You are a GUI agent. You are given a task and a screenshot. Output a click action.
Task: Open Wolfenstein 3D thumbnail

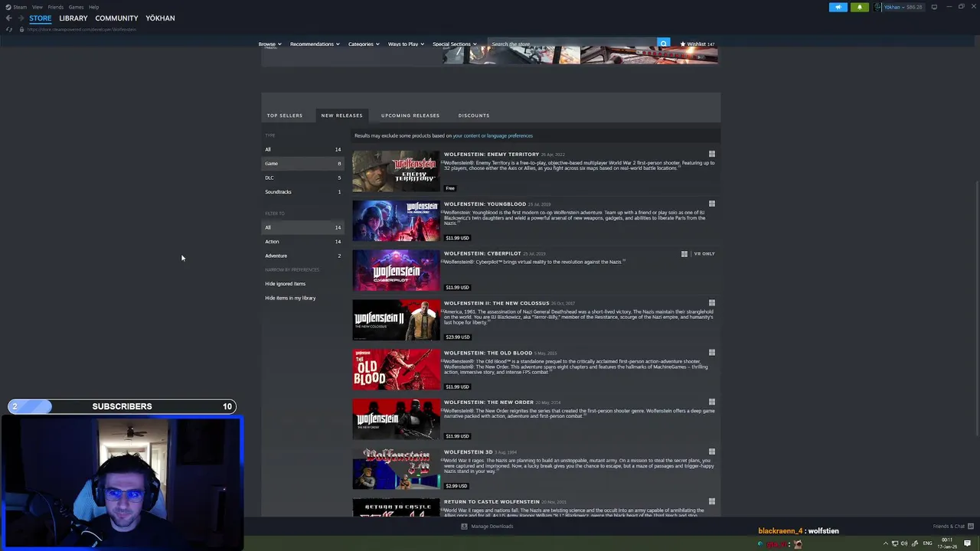(396, 468)
